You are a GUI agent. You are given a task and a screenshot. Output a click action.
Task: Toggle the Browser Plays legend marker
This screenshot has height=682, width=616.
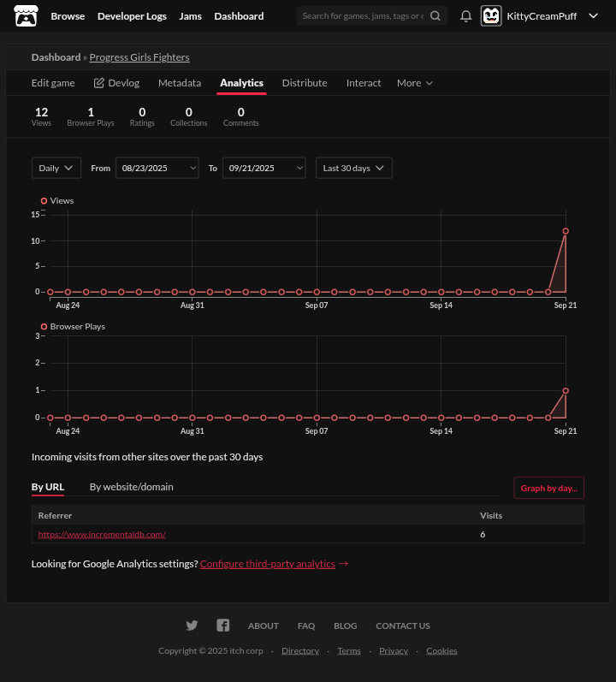(x=44, y=327)
